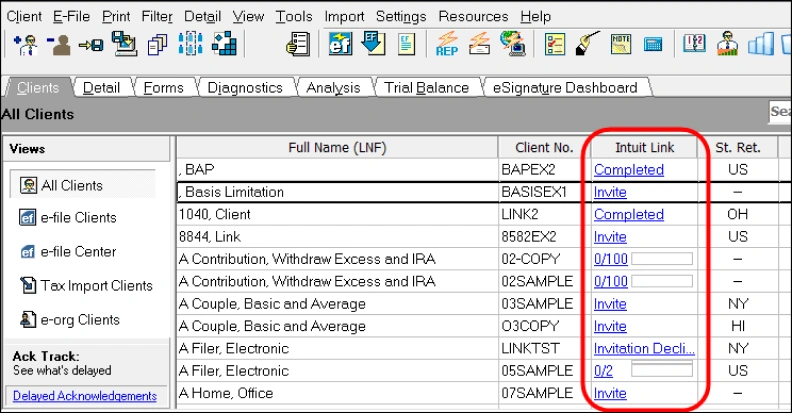This screenshot has height=414, width=792.
Task: Open the Help menu
Action: (x=535, y=17)
